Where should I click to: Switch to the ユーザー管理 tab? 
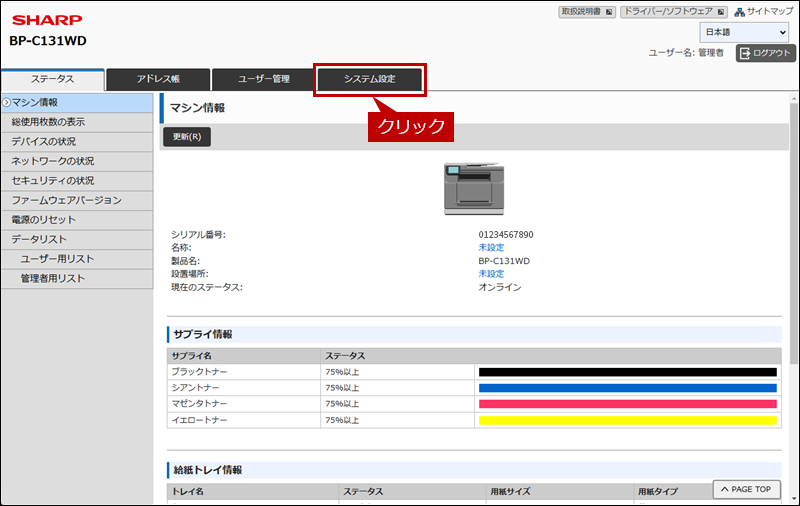[x=264, y=80]
